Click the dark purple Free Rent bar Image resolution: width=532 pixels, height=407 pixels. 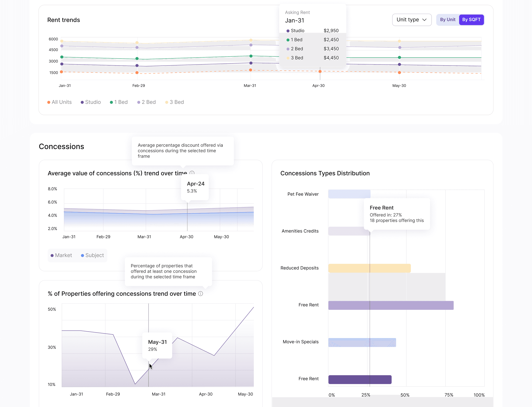(x=360, y=379)
